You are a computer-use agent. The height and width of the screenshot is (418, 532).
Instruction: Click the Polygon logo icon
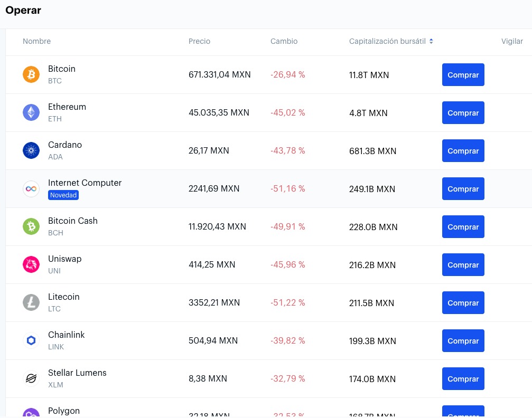31,414
